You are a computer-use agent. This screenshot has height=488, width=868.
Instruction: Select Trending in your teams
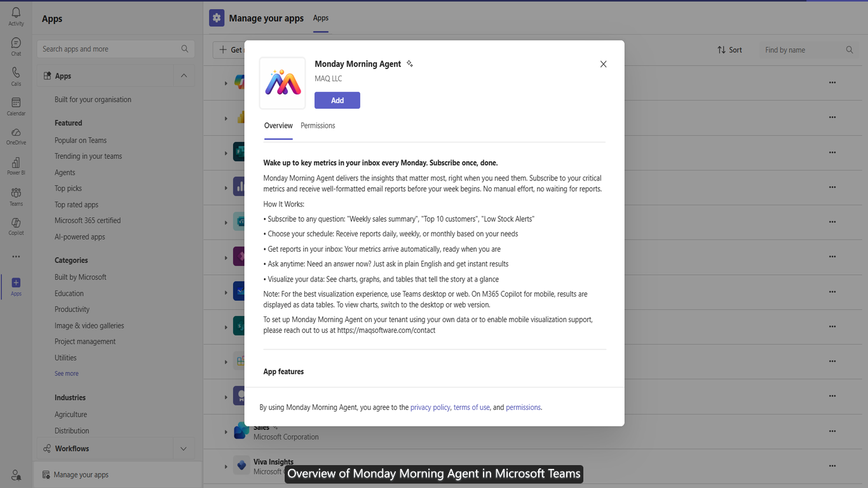click(88, 156)
